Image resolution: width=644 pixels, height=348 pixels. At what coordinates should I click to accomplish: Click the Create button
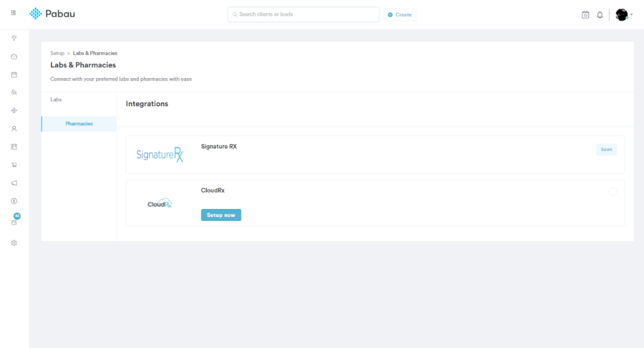(399, 15)
